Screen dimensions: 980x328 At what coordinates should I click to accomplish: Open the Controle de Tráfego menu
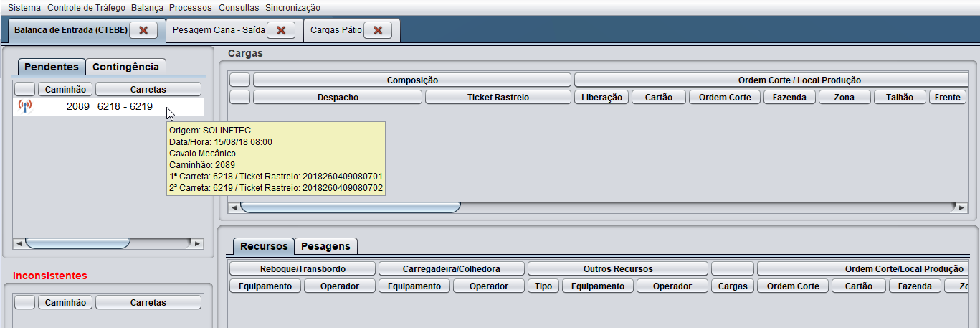[86, 8]
